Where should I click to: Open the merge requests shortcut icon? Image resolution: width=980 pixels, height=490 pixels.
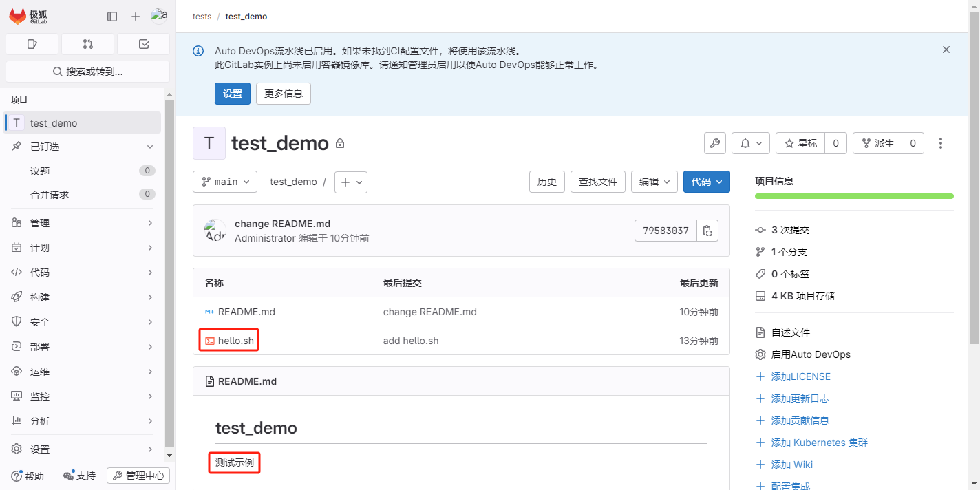[87, 44]
